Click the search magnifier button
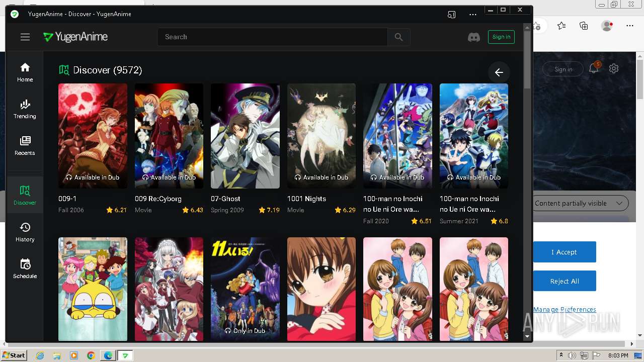644x362 pixels. 399,37
